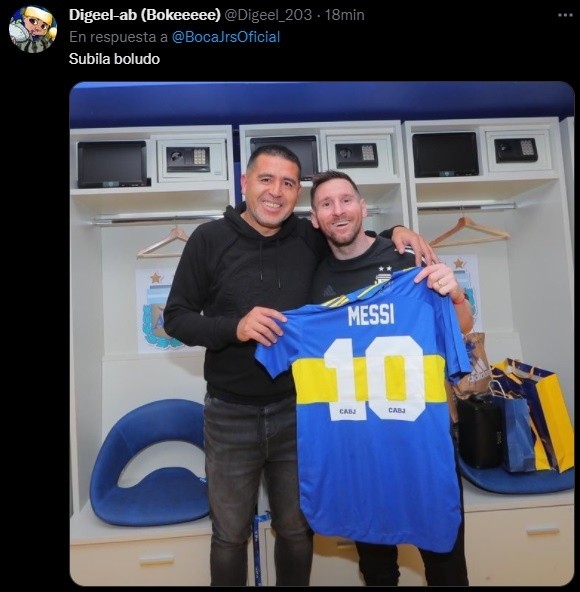This screenshot has width=580, height=592.
Task: Click the safe keypad in the left locker
Action: pyautogui.click(x=200, y=156)
